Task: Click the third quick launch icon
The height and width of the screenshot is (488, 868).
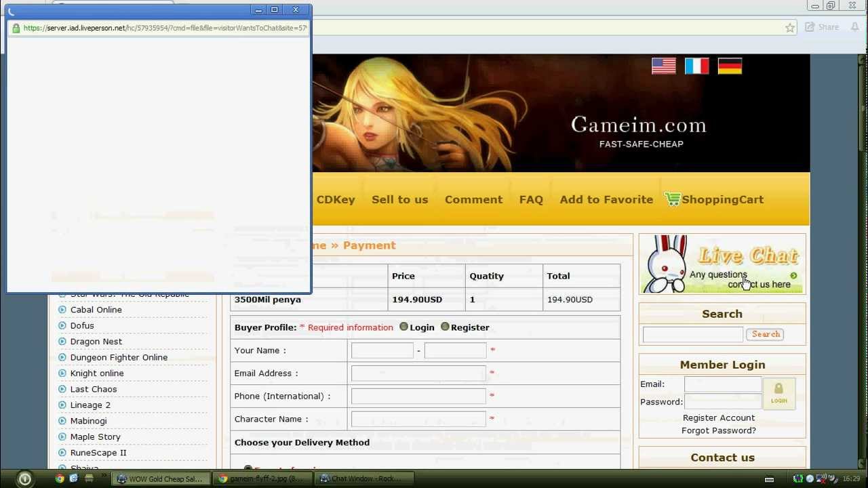Action: (x=89, y=479)
